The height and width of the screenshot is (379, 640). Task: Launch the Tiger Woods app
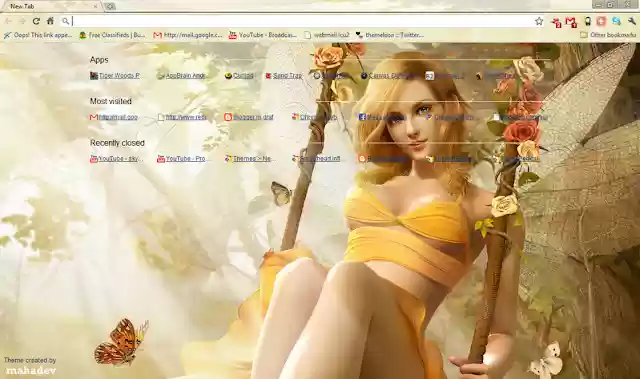click(x=115, y=75)
